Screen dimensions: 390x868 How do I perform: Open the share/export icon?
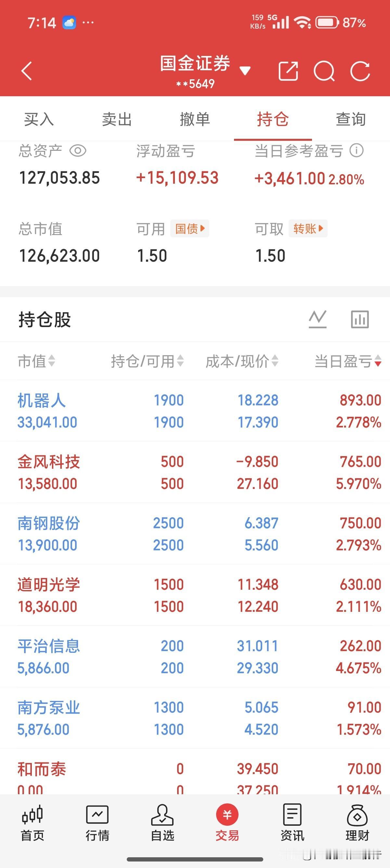coord(288,71)
